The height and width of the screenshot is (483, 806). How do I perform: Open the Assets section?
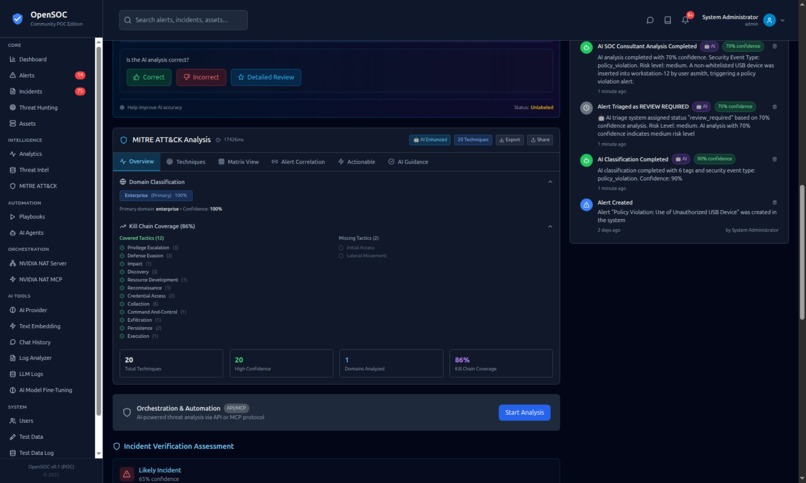click(x=27, y=123)
